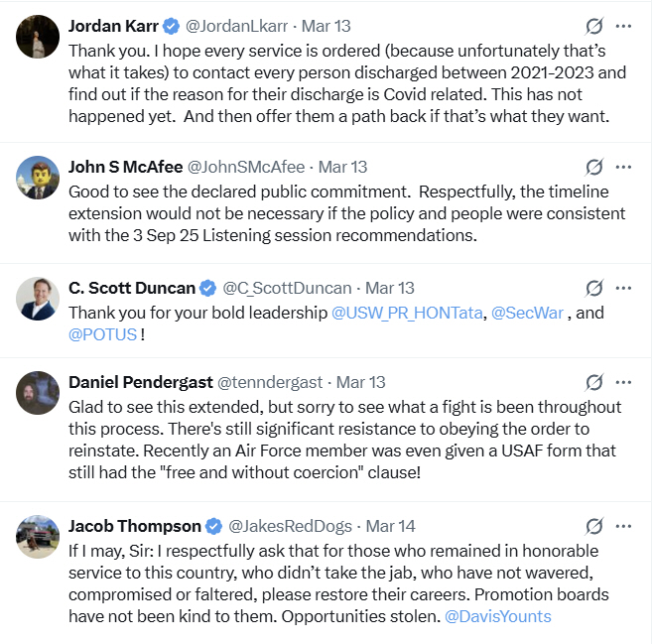Screen dimensions: 653x644
Task: Click Grok icon on Jordan Karr's post
Action: click(594, 26)
